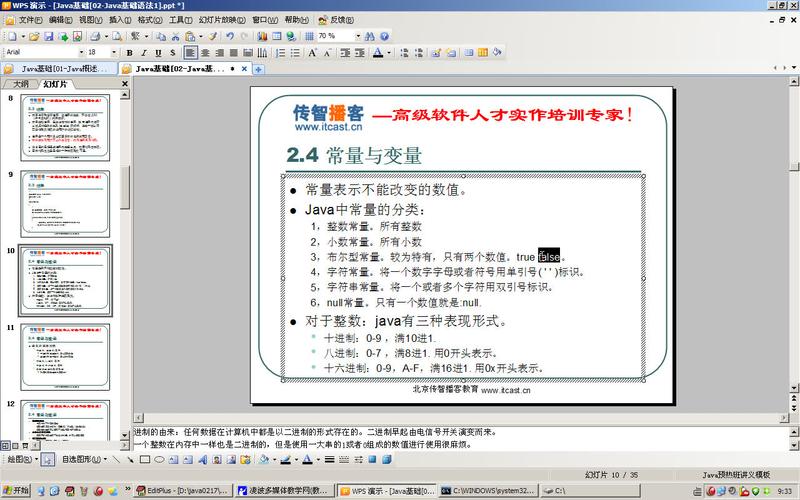
Task: Click the Insert table icon
Action: tap(277, 36)
